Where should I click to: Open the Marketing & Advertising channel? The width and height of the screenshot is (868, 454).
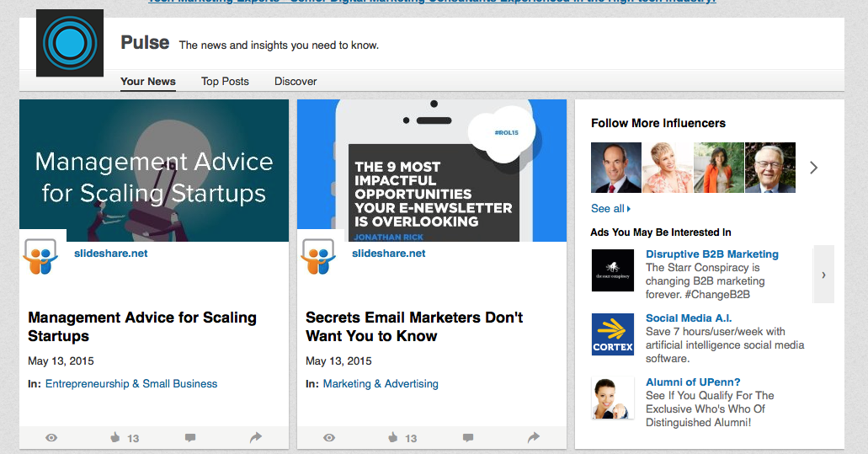coord(381,384)
